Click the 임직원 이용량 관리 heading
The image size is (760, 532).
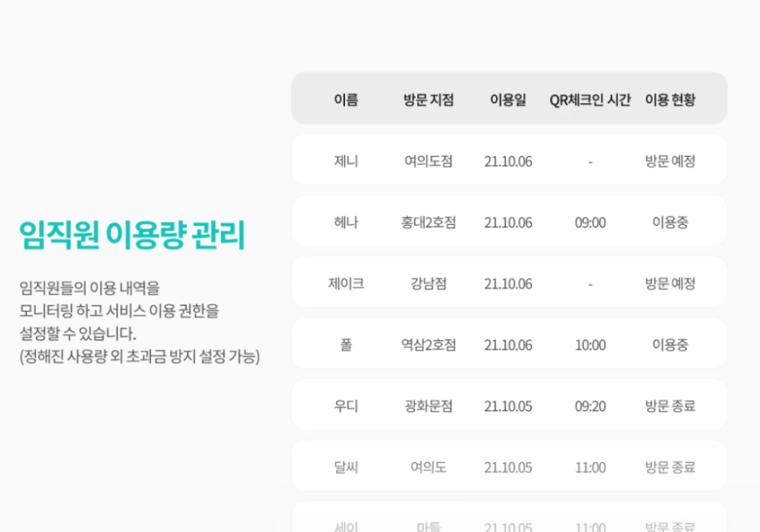click(x=132, y=235)
